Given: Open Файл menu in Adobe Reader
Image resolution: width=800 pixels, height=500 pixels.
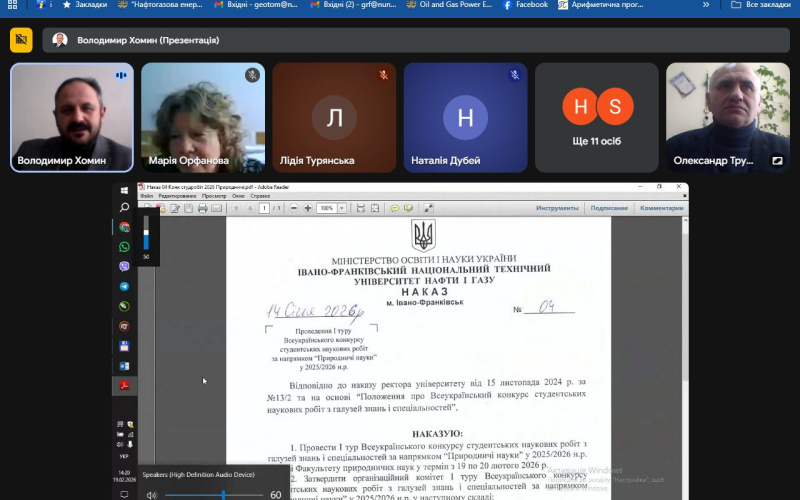Looking at the screenshot, I should click(x=146, y=196).
